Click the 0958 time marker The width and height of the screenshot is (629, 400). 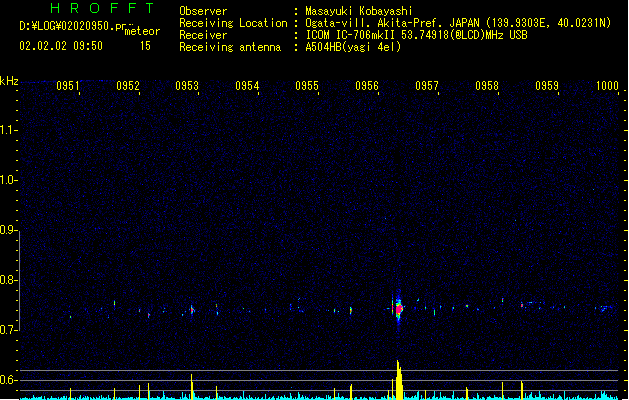pos(487,85)
